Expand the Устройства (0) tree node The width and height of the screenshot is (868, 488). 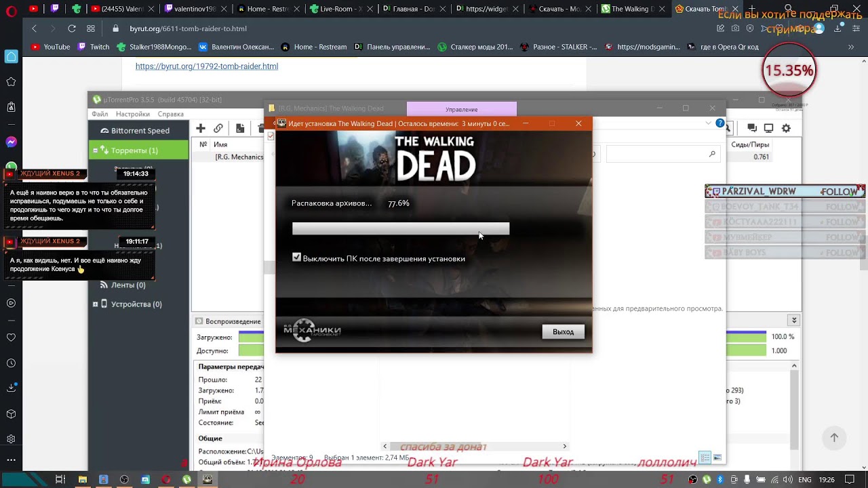tap(96, 304)
